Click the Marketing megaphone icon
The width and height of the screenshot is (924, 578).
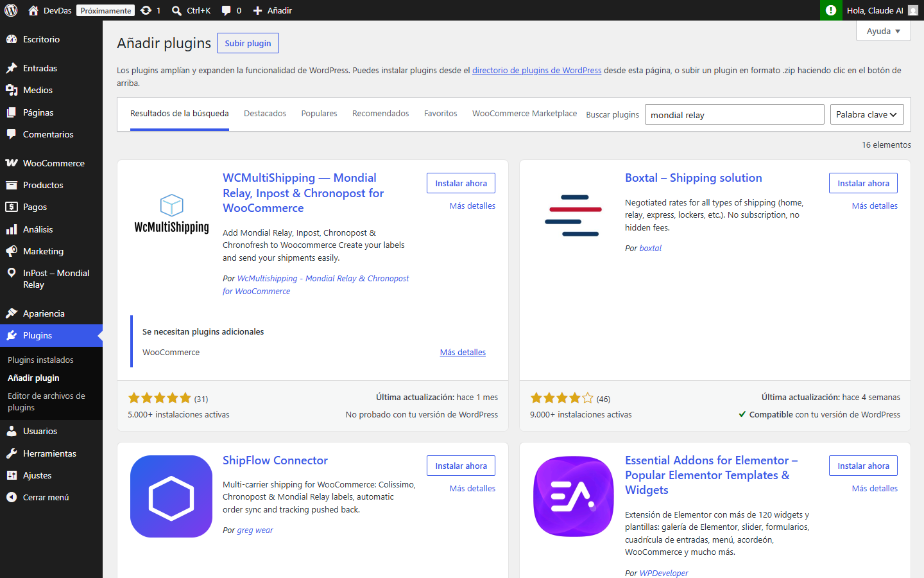point(12,251)
